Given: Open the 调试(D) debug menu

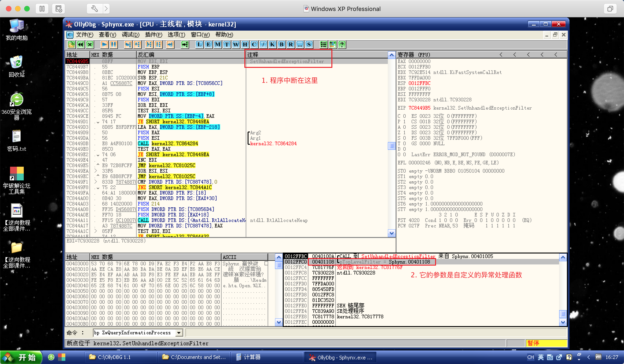Looking at the screenshot, I should pyautogui.click(x=130, y=35).
